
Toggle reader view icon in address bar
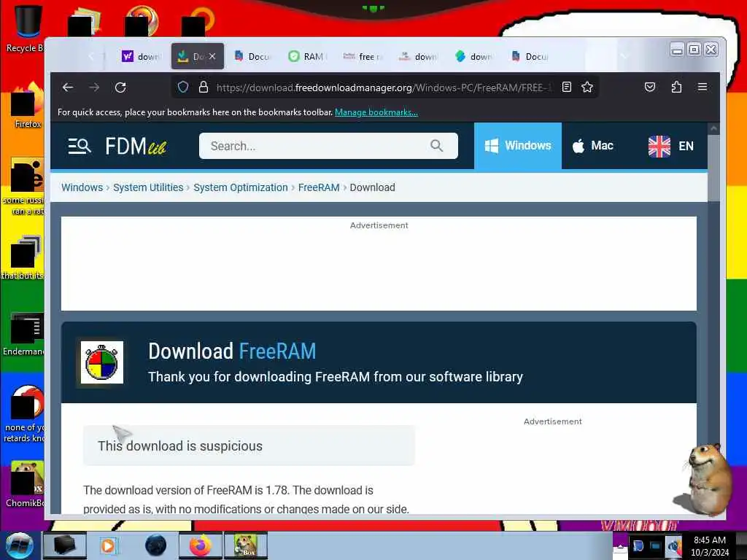566,87
